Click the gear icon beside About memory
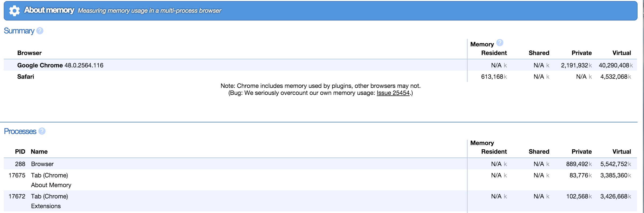 15,11
